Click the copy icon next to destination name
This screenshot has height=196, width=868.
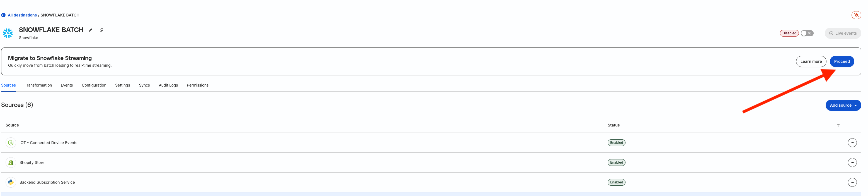coord(101,30)
